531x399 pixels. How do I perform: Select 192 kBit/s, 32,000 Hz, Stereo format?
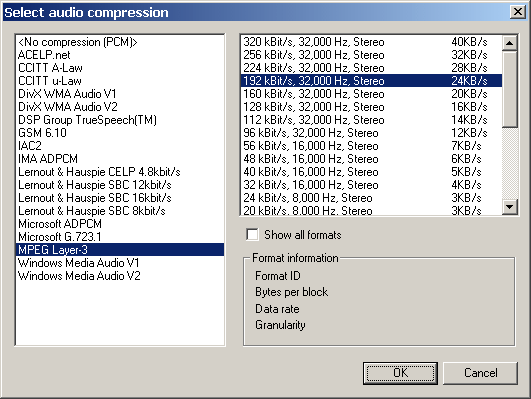[x=371, y=81]
